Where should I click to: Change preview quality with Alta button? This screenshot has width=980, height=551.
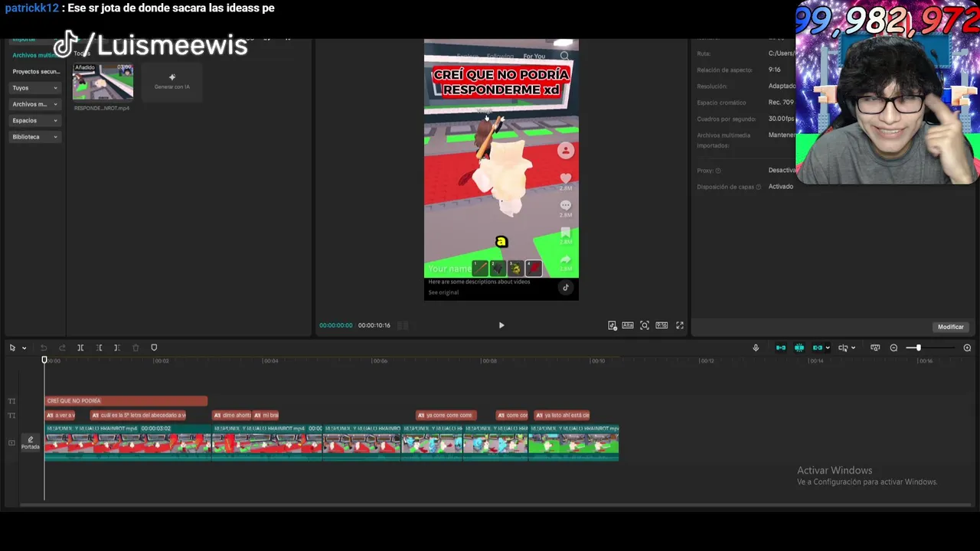click(x=628, y=325)
